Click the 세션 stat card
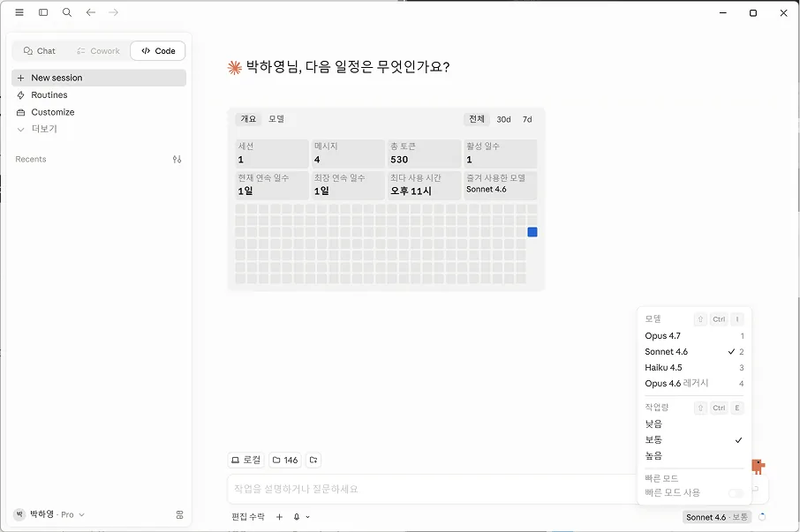Image resolution: width=800 pixels, height=532 pixels. (272, 154)
